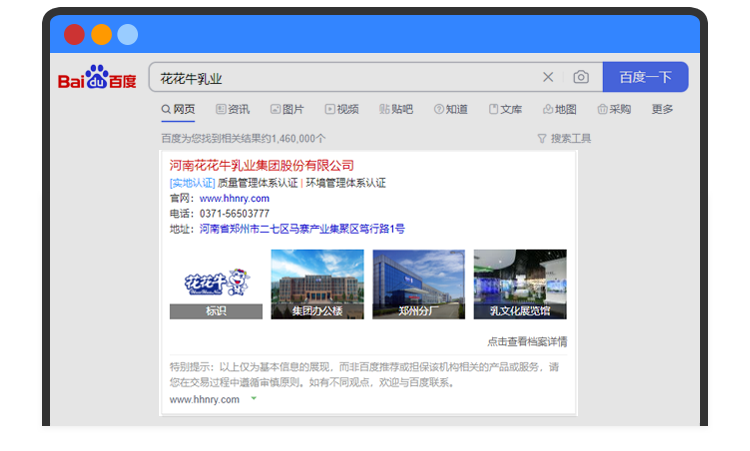Click the bottom www.hhnry.com URL
This screenshot has height=451, width=750.
tap(204, 399)
